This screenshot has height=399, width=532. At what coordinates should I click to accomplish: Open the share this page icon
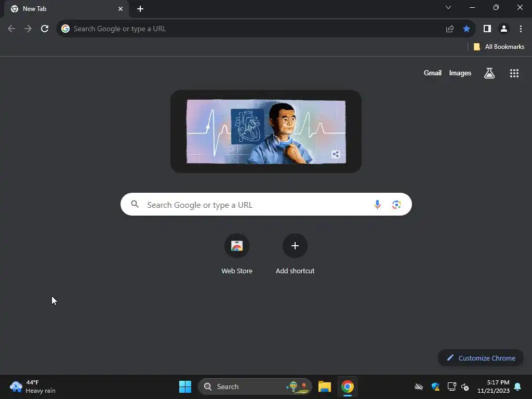point(450,29)
